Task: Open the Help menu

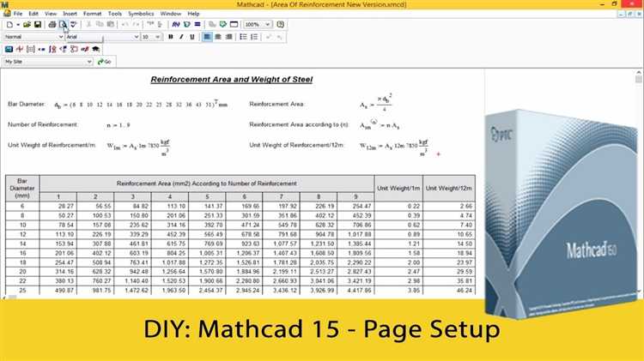Action: (x=193, y=14)
